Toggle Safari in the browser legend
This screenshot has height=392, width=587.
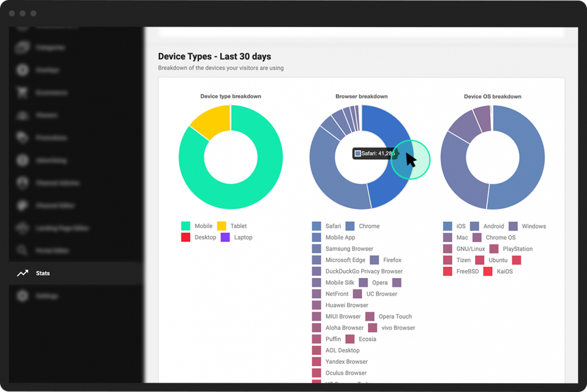pos(326,226)
